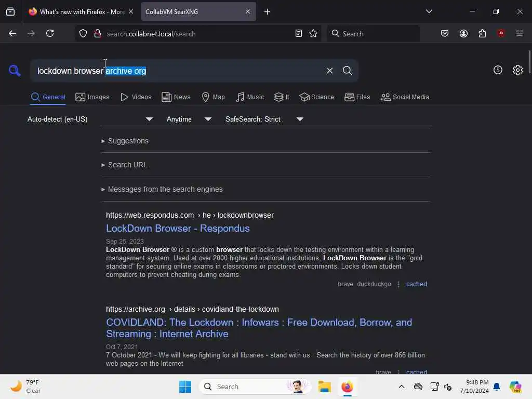This screenshot has height=399, width=532.
Task: Open Copilot preview icon in taskbar
Action: coord(515,387)
